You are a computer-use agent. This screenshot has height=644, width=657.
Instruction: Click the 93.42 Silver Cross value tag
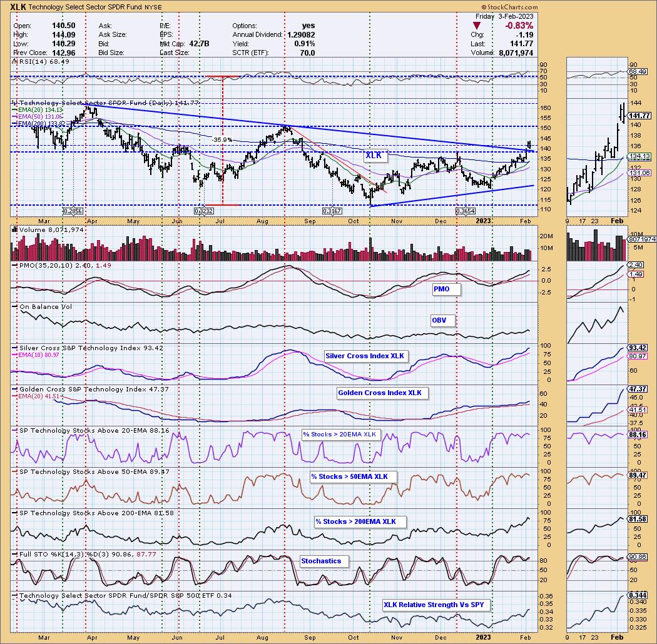[638, 348]
